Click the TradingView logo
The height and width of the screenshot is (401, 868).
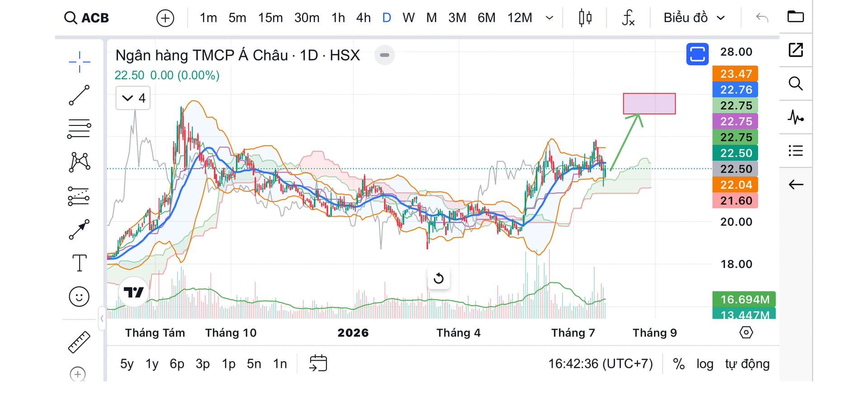133,292
